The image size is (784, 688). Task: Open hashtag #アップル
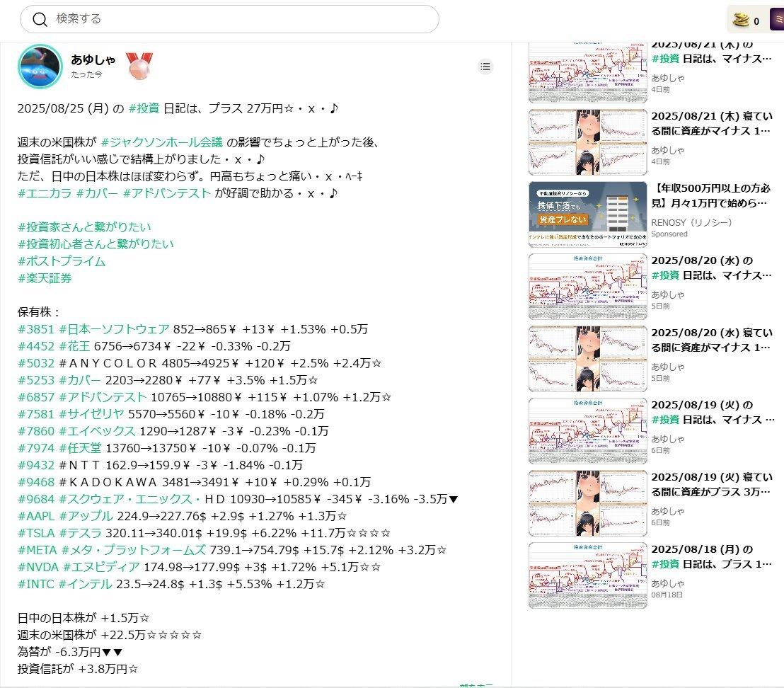tap(86, 517)
